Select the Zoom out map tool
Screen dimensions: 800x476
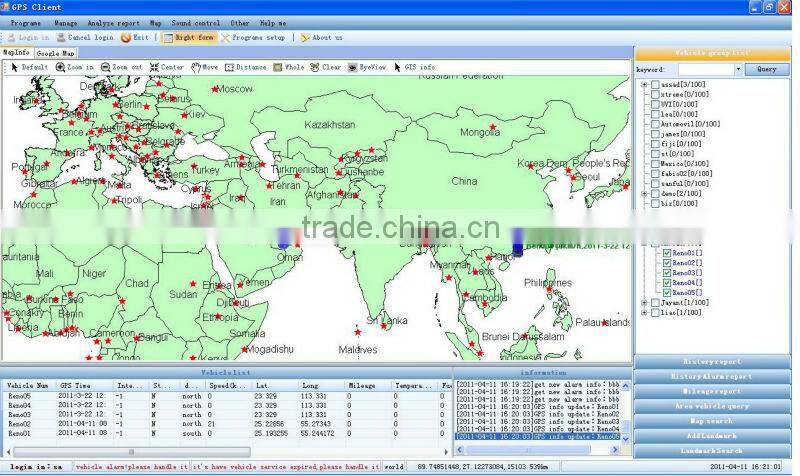click(105, 67)
